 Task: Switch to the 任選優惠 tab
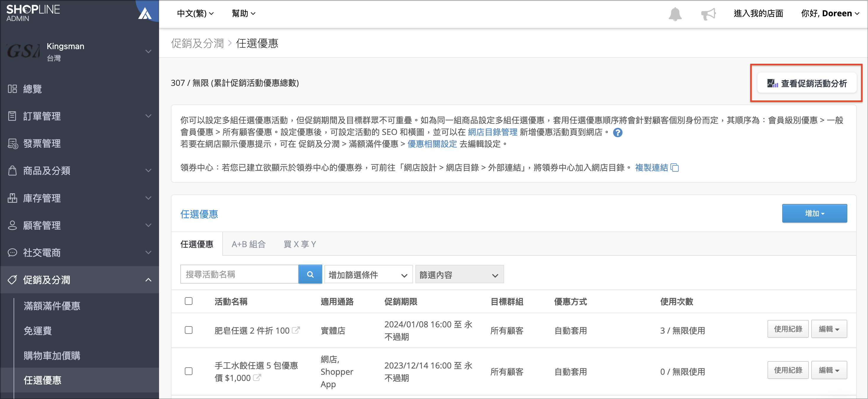197,244
